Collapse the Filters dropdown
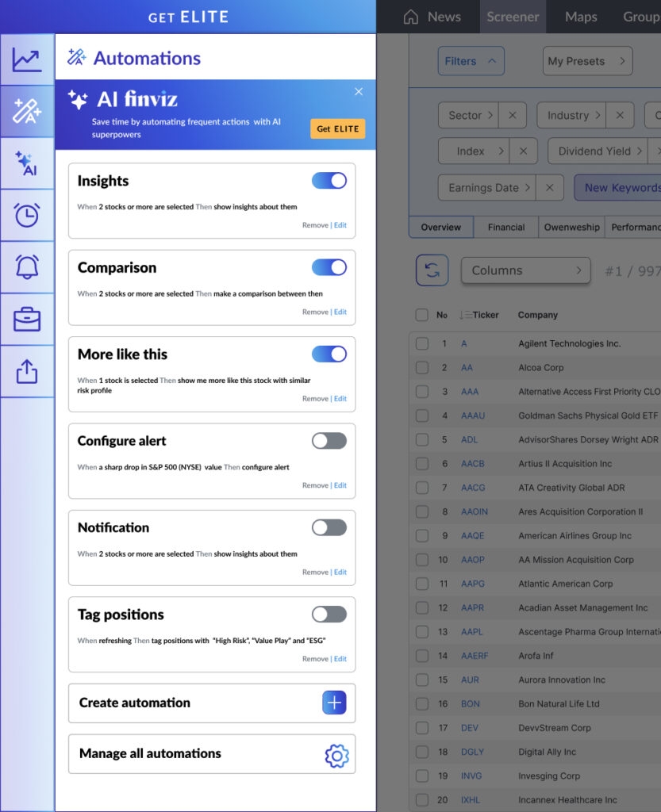This screenshot has width=661, height=812. coord(471,61)
